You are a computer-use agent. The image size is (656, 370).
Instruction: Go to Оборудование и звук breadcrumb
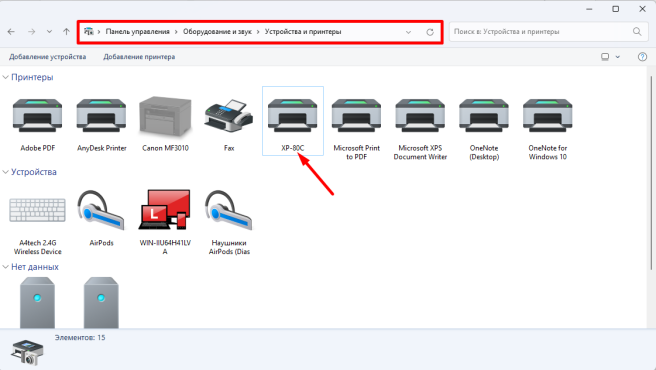217,32
